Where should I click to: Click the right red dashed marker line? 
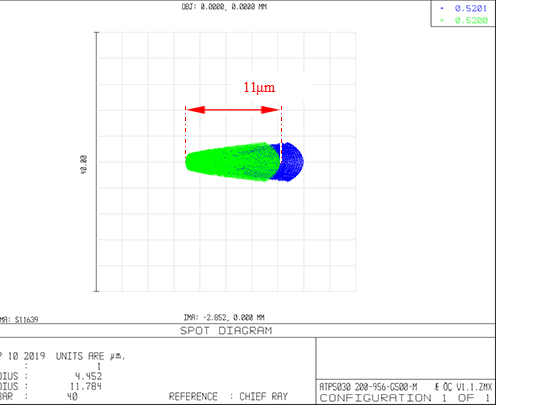click(x=281, y=134)
